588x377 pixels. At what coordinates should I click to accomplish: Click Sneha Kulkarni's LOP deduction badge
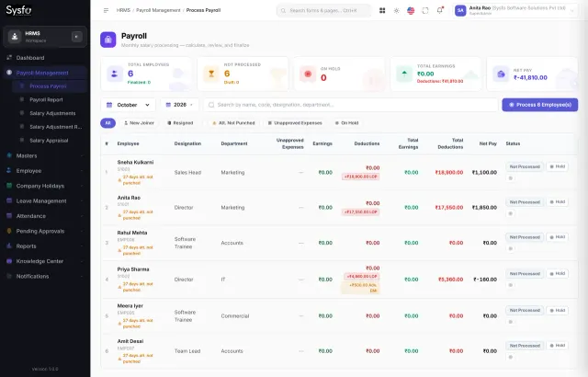pyautogui.click(x=360, y=177)
